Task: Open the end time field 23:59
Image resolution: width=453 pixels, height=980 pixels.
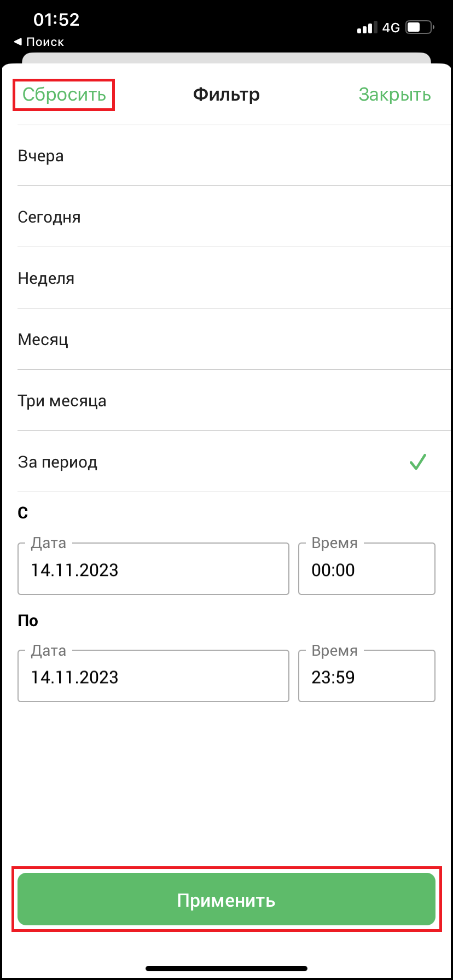Action: [x=367, y=676]
